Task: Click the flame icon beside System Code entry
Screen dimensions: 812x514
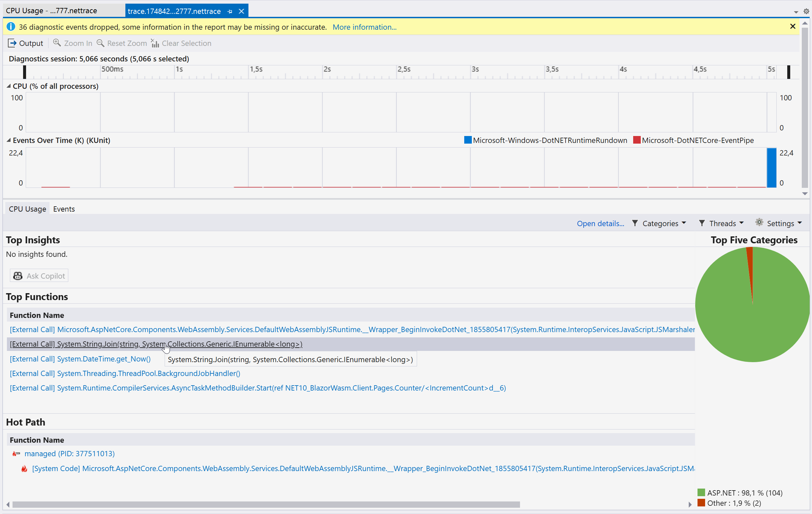Action: 24,468
